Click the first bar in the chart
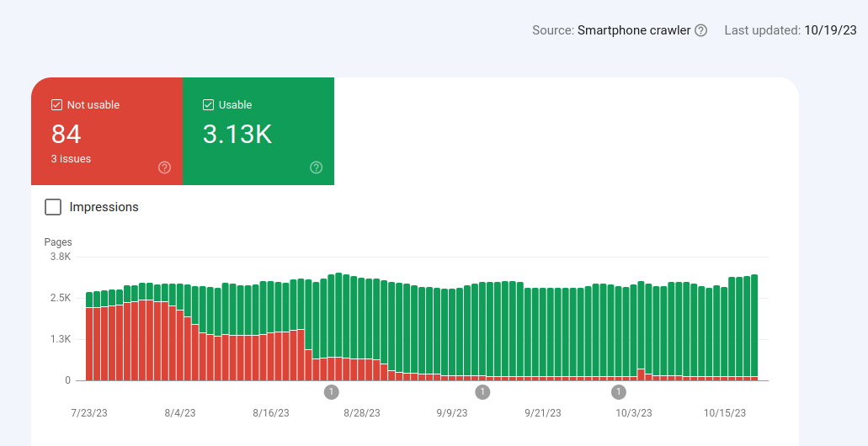Viewport: 868px width, 446px height. point(89,337)
